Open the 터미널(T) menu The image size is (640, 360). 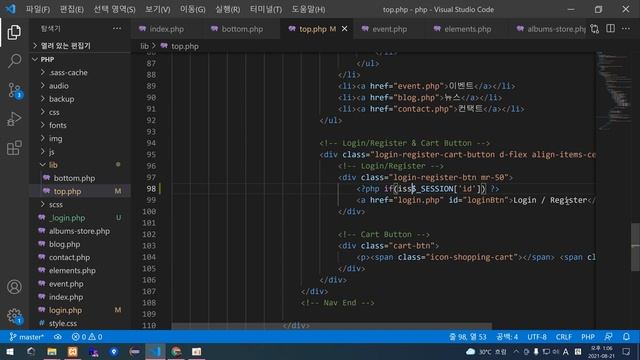coord(266,9)
